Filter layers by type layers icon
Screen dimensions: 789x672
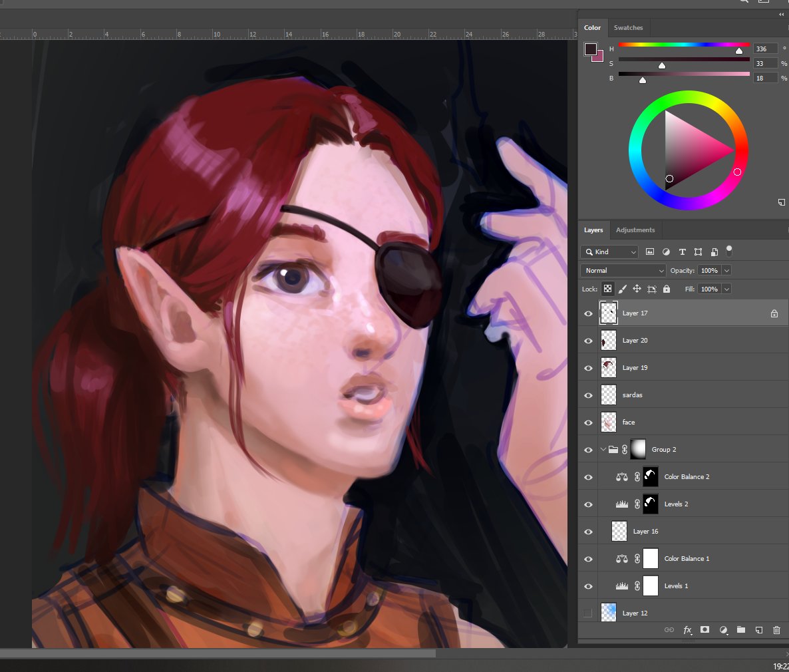[x=683, y=252]
